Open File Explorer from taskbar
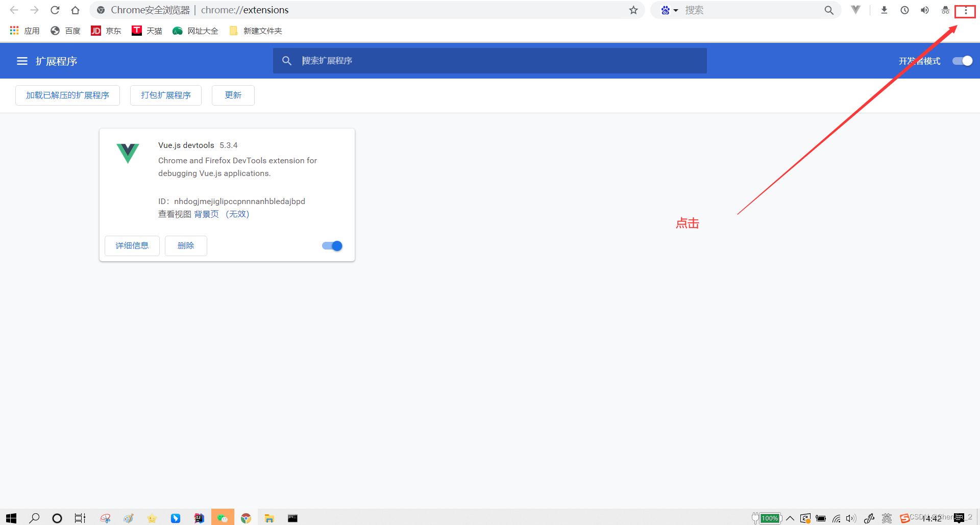 point(269,518)
